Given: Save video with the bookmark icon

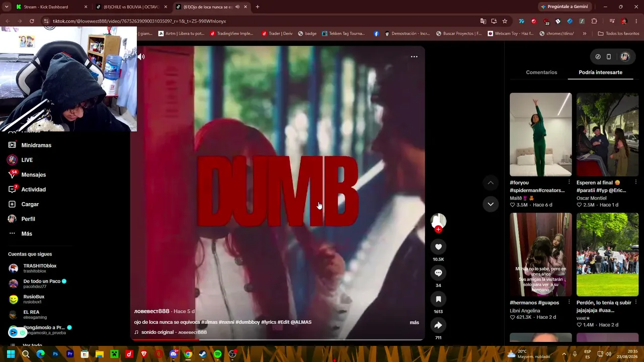Looking at the screenshot, I should [x=438, y=299].
